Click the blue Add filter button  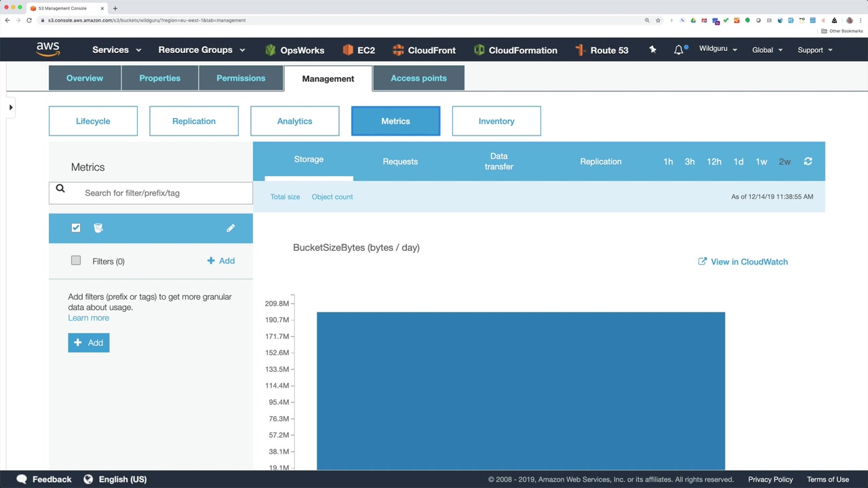point(88,342)
